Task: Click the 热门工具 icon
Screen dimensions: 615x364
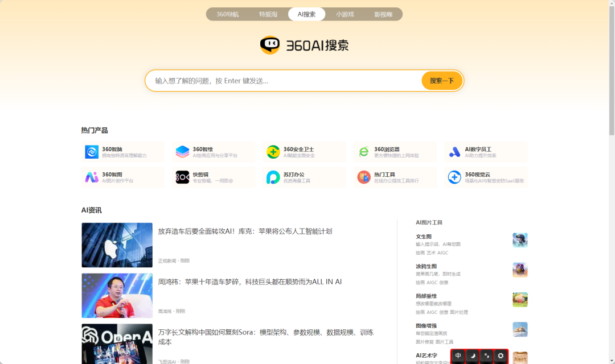Action: click(364, 177)
